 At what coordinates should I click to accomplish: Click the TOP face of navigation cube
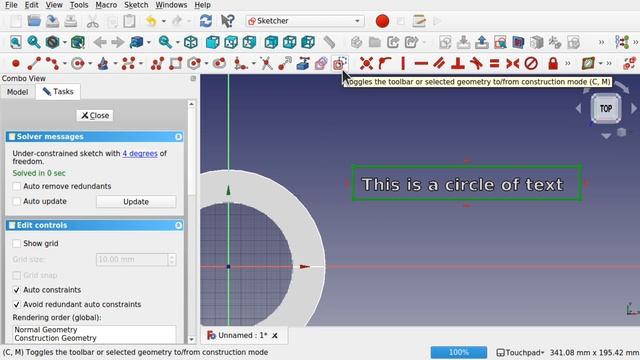coord(606,109)
